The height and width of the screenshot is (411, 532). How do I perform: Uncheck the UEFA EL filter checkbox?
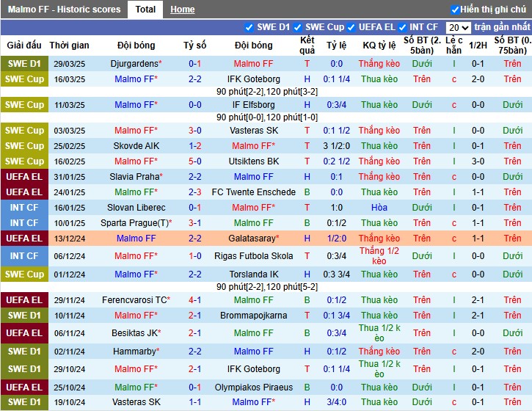[x=351, y=27]
